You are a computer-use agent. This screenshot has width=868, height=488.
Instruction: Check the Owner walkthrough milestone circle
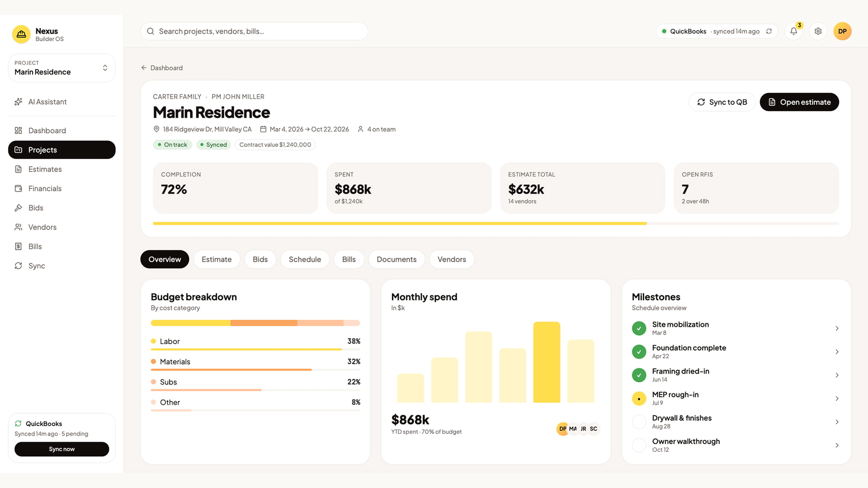pos(639,445)
